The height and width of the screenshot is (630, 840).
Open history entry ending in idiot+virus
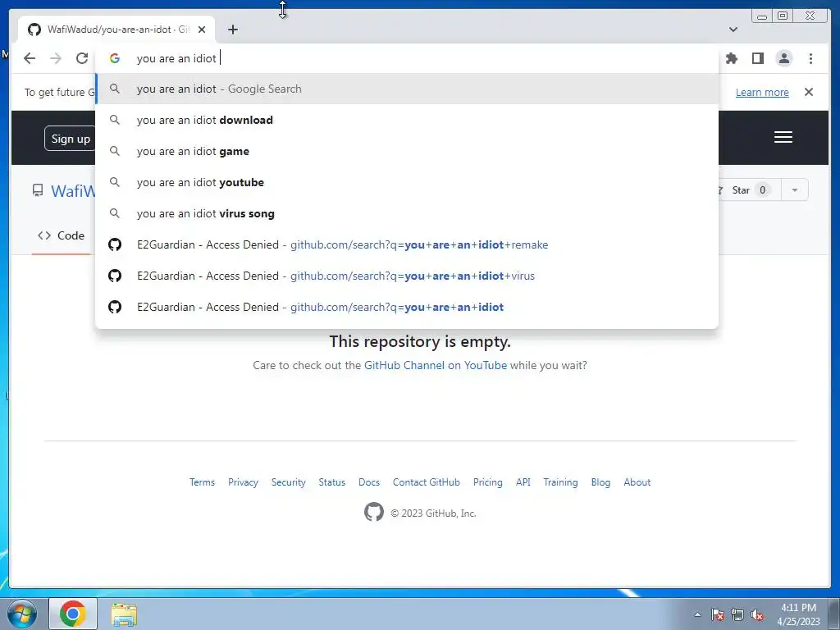coord(407,276)
